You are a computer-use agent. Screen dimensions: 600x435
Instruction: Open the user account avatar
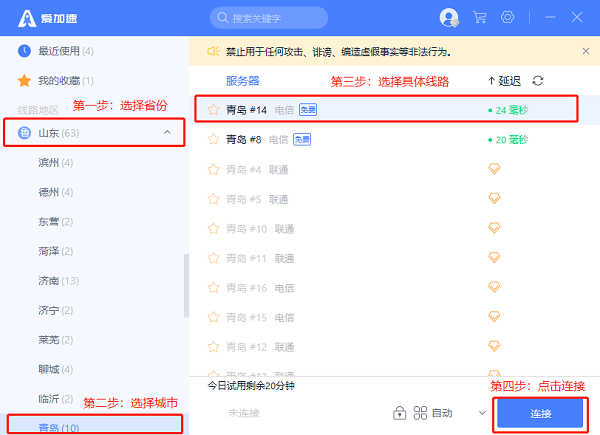point(449,18)
